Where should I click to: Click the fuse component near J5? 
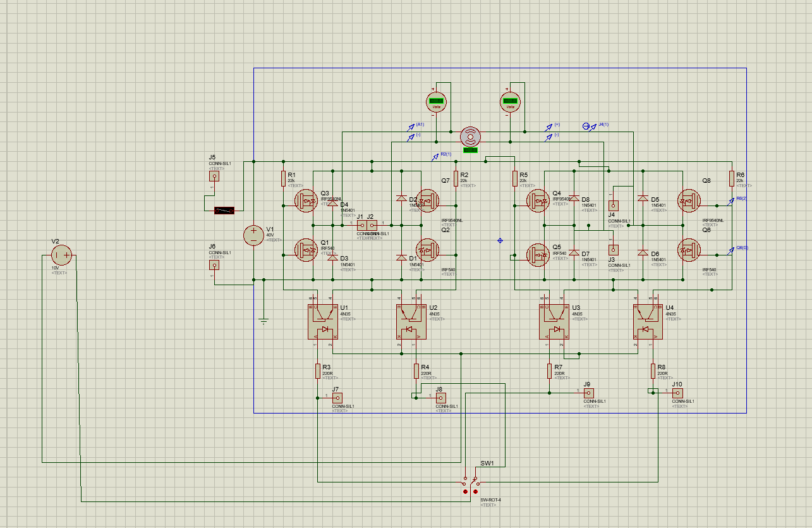click(x=224, y=211)
